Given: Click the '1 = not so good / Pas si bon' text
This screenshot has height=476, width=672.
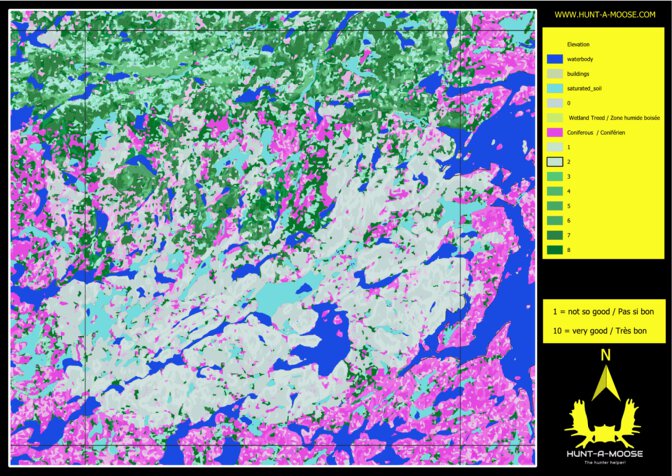Looking at the screenshot, I should tap(603, 311).
